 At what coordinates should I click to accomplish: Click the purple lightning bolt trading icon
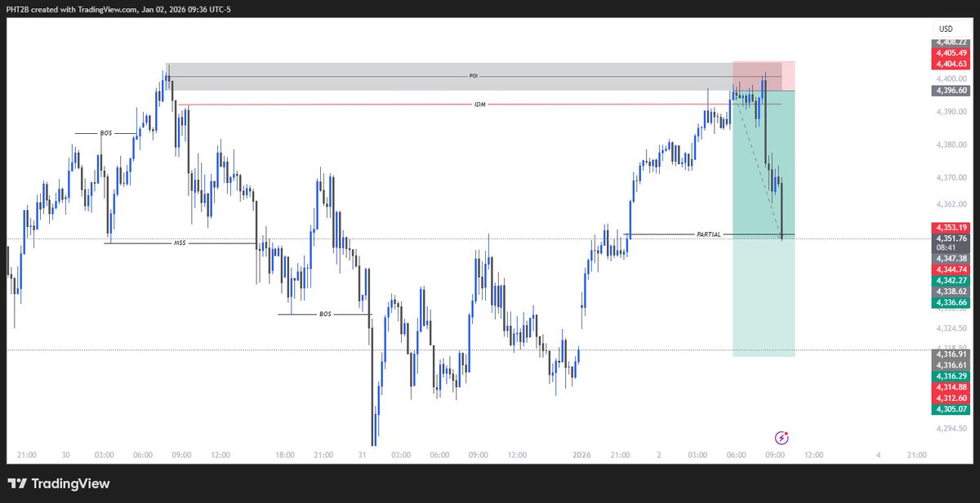[782, 438]
